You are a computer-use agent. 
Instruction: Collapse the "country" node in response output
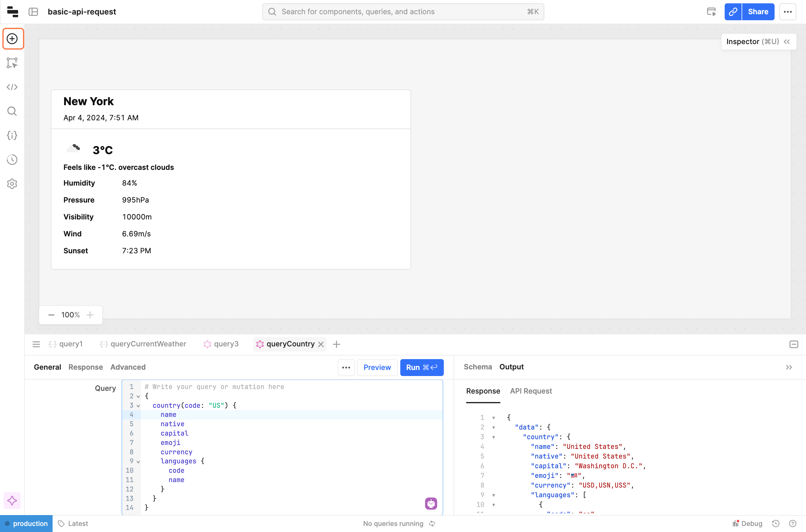click(x=493, y=437)
